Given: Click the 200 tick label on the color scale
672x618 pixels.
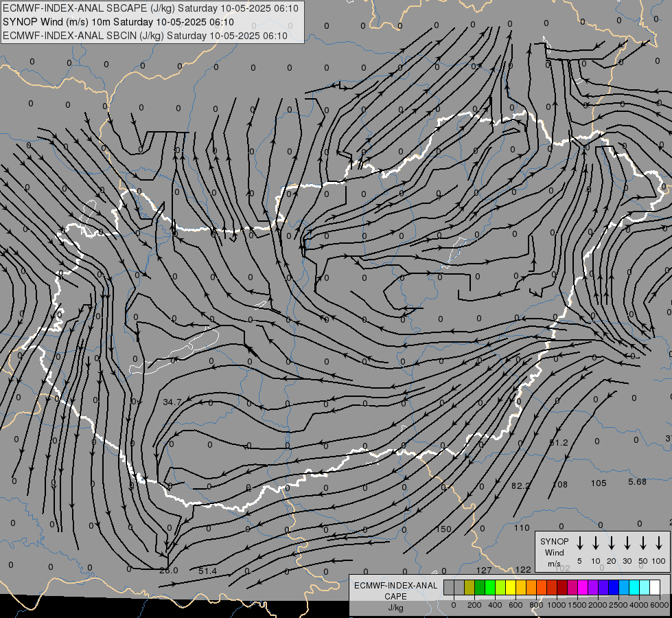Looking at the screenshot, I should (474, 605).
